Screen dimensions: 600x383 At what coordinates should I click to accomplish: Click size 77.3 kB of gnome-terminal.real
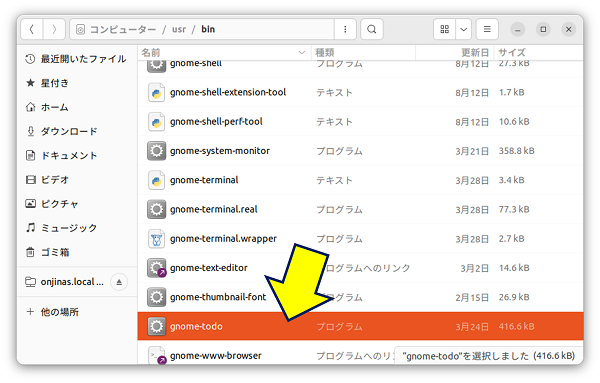pos(514,209)
